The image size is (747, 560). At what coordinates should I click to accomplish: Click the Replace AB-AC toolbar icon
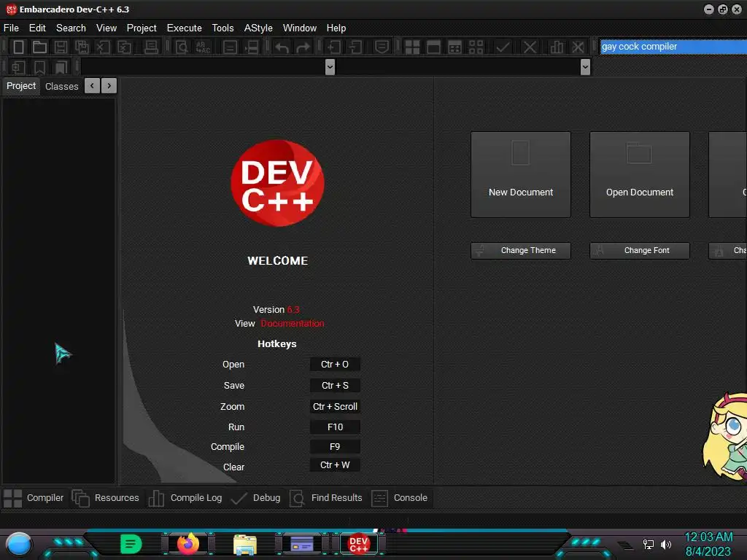[x=203, y=47]
